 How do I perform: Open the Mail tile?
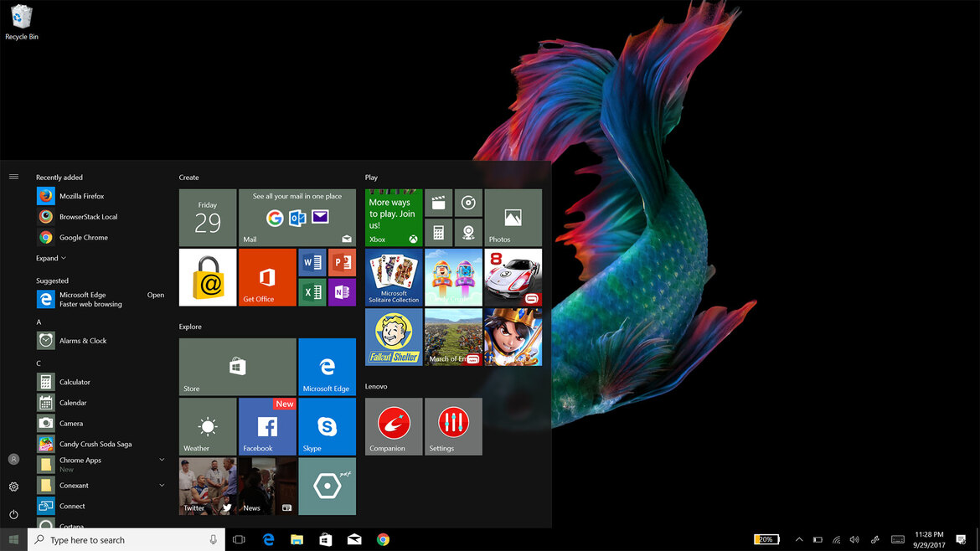(x=297, y=218)
